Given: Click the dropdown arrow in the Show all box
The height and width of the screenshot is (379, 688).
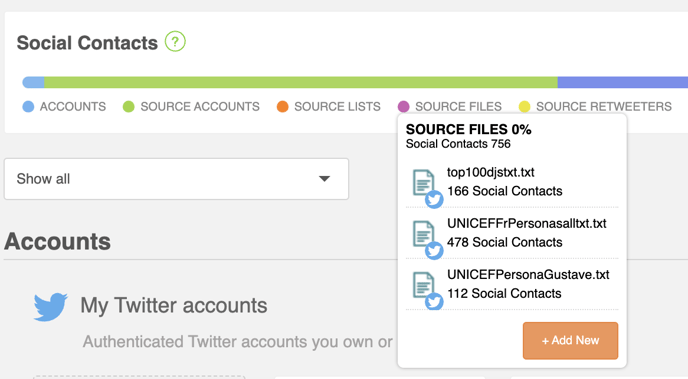Looking at the screenshot, I should (324, 179).
